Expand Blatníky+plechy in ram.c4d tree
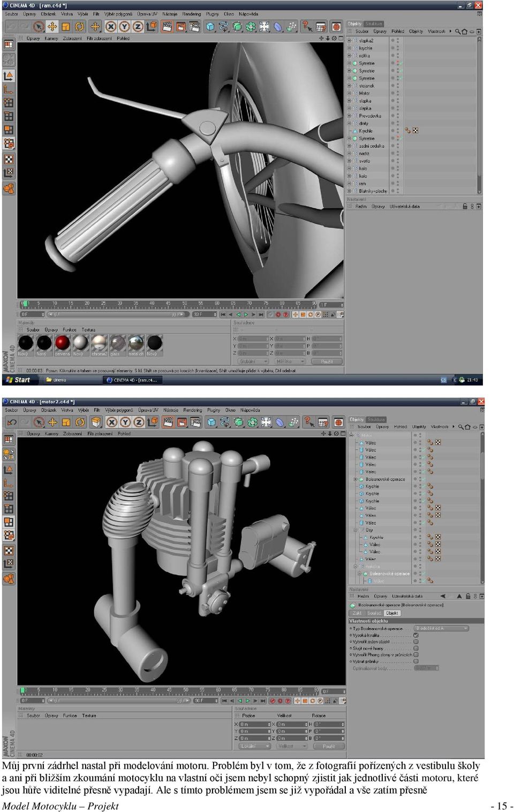Screen dimensions: 514x812 (349, 191)
